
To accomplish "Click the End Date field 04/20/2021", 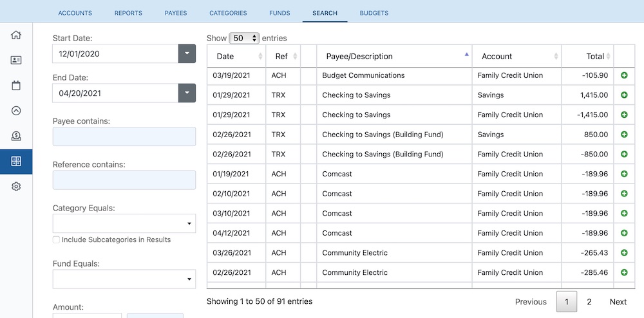I will click(x=115, y=93).
